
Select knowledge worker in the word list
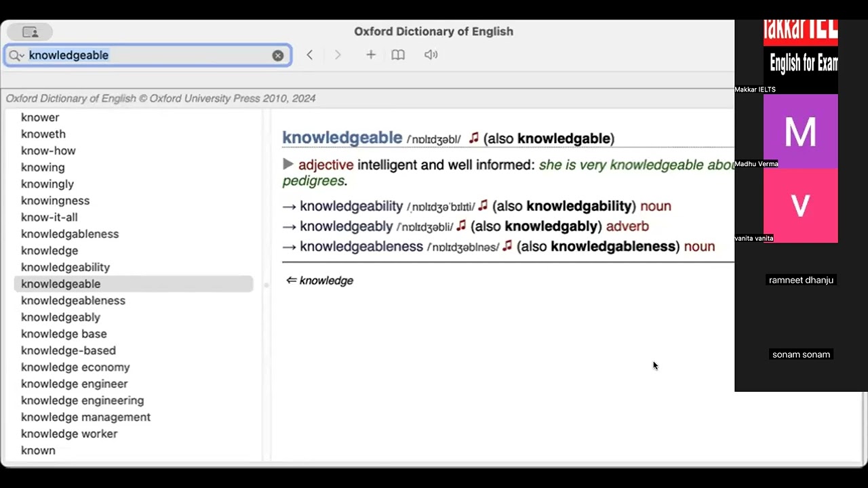[x=69, y=434]
